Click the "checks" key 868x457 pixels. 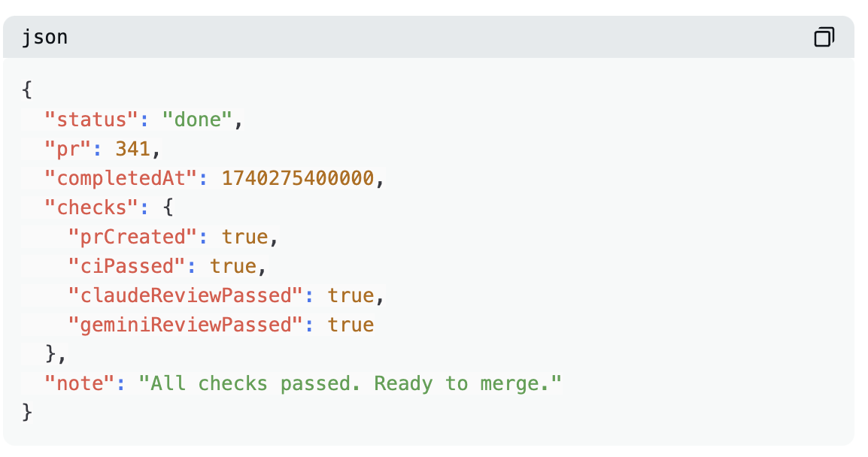coord(92,207)
